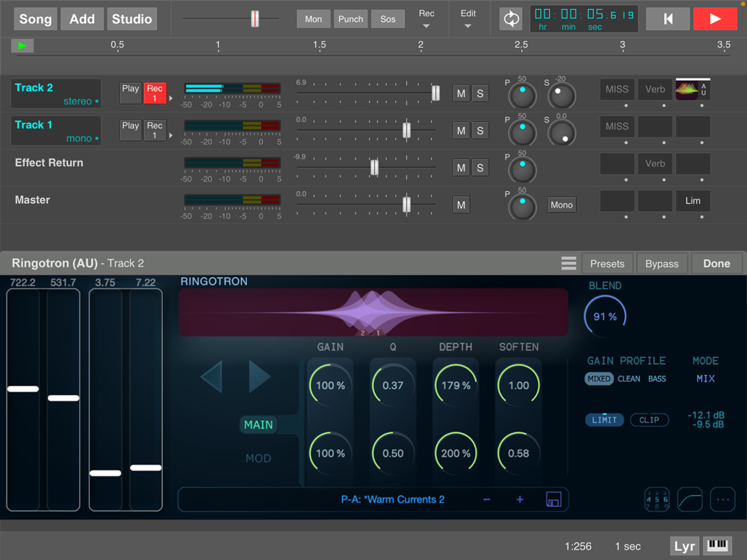Toggle the Mon monitoring button
The image size is (747, 560).
(x=313, y=19)
